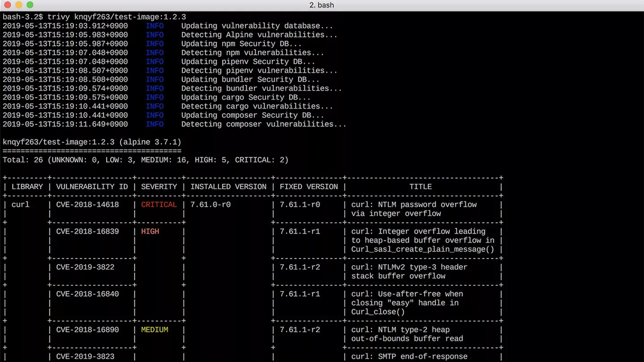Viewport: 644px width, 362px height.
Task: Select the window title "2. bash"
Action: tap(322, 5)
